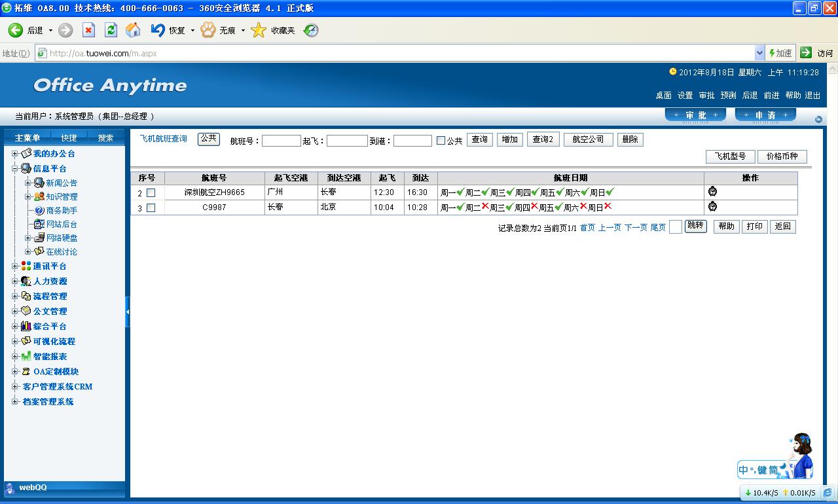Tick the checkbox for row 3 flight

[151, 208]
